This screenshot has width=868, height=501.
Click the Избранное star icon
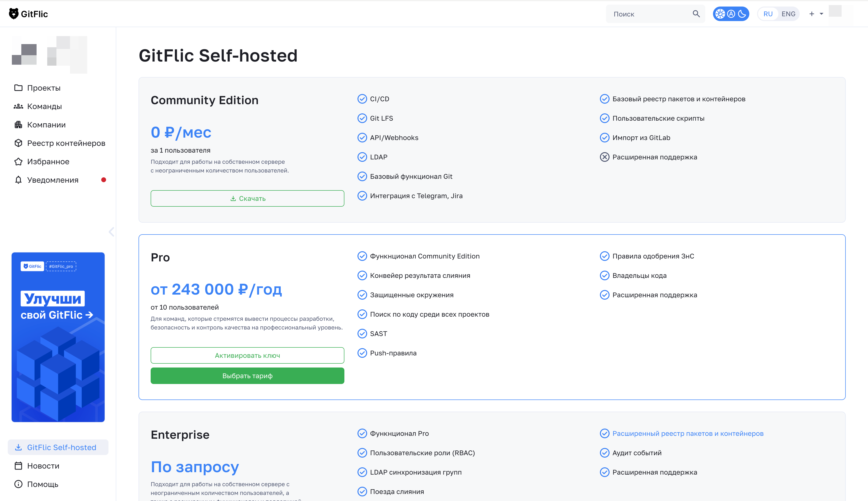(18, 161)
